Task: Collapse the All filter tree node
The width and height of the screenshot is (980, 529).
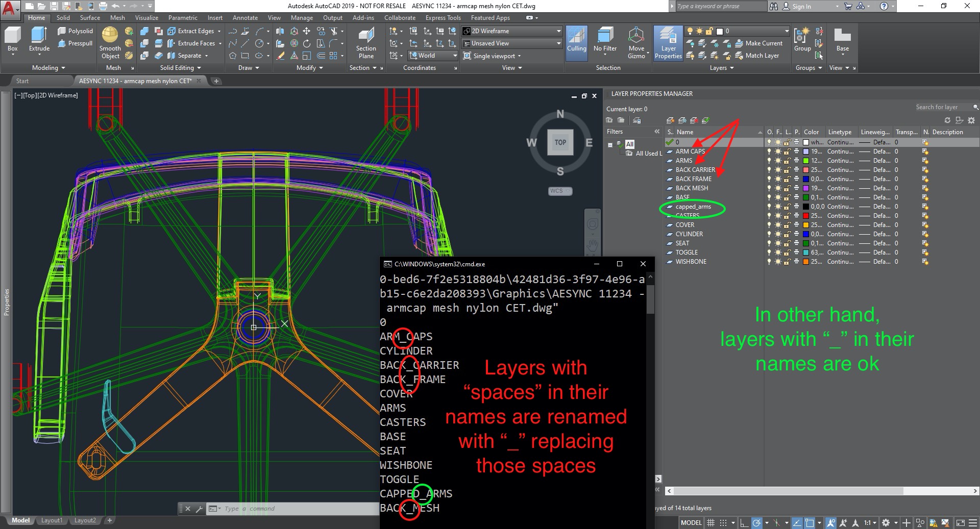Action: click(610, 144)
